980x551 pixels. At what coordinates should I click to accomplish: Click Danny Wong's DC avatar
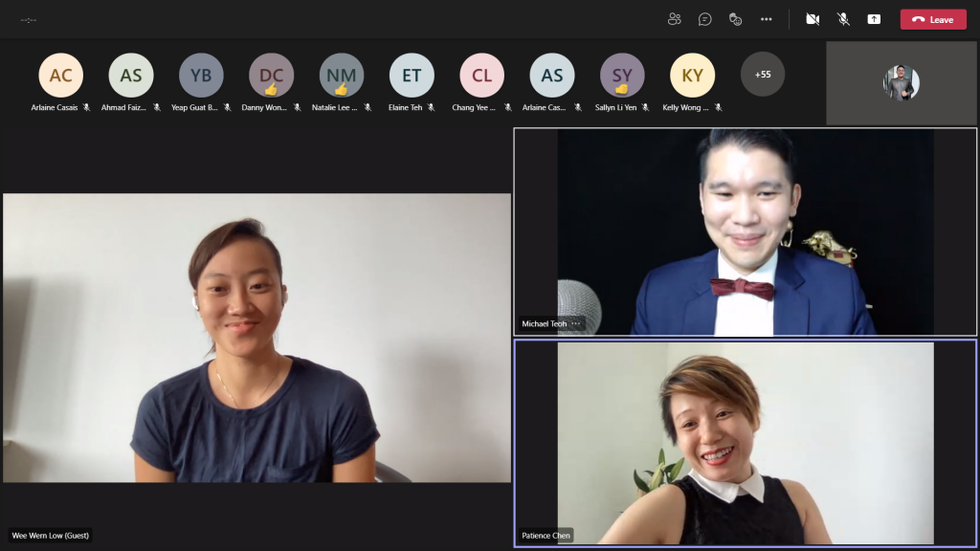click(x=271, y=76)
